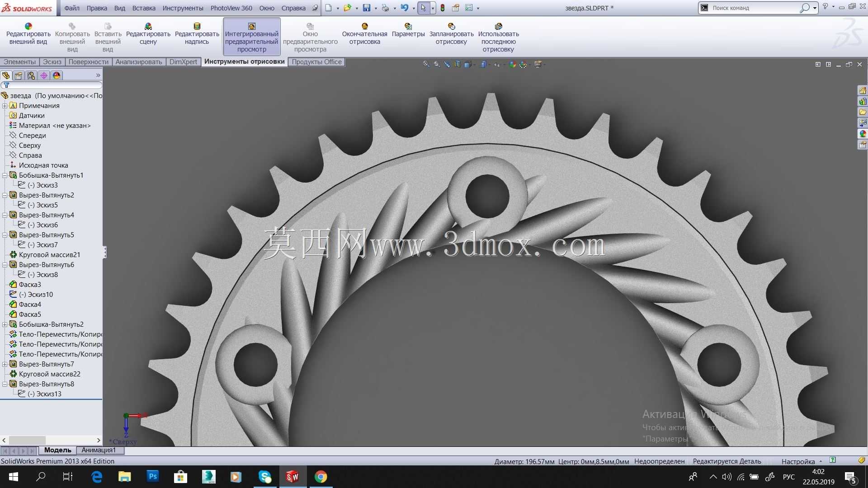Collapse the Вырез-Вытянуть6 feature

click(x=5, y=265)
